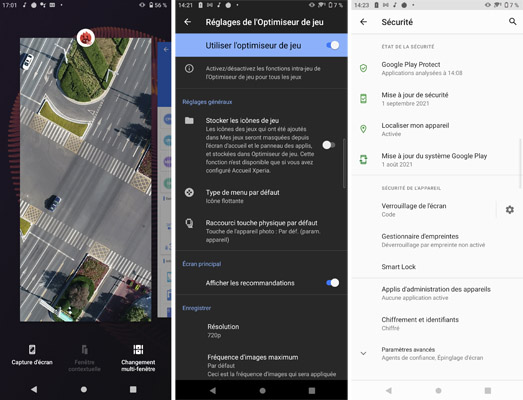Viewport: 523px width, 400px height.
Task: Open Verrouillage de l'écran
Action: [x=424, y=210]
